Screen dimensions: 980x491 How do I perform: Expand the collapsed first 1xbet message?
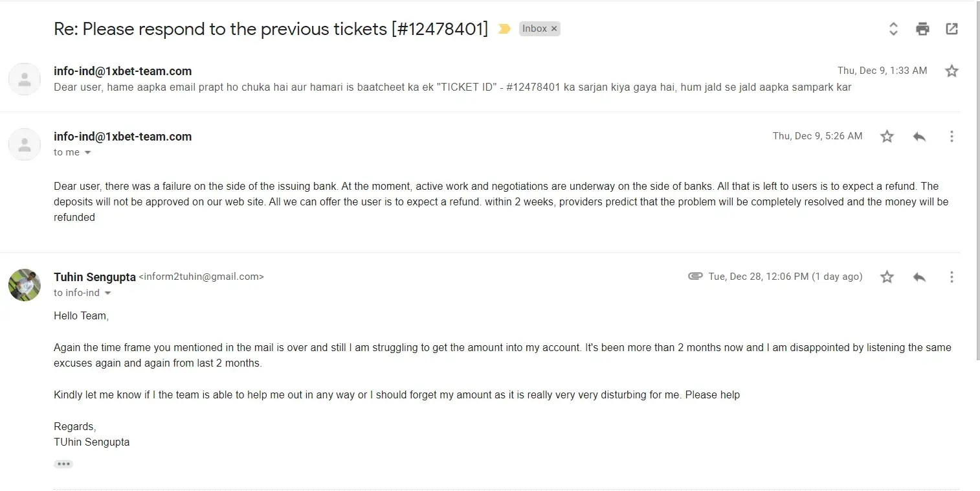(452, 87)
